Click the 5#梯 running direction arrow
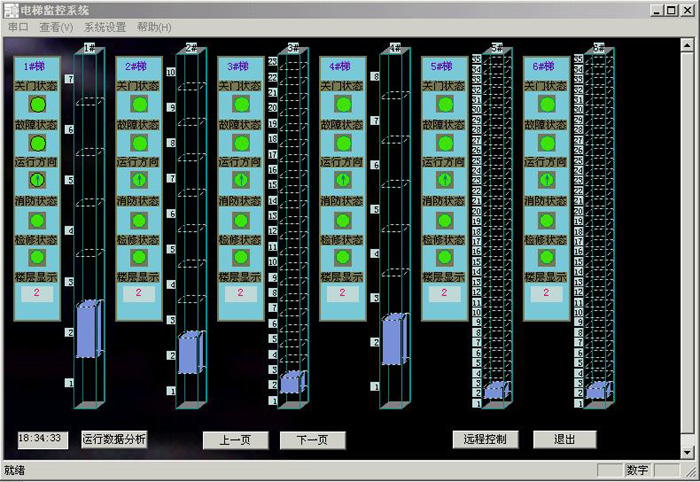 coord(445,180)
